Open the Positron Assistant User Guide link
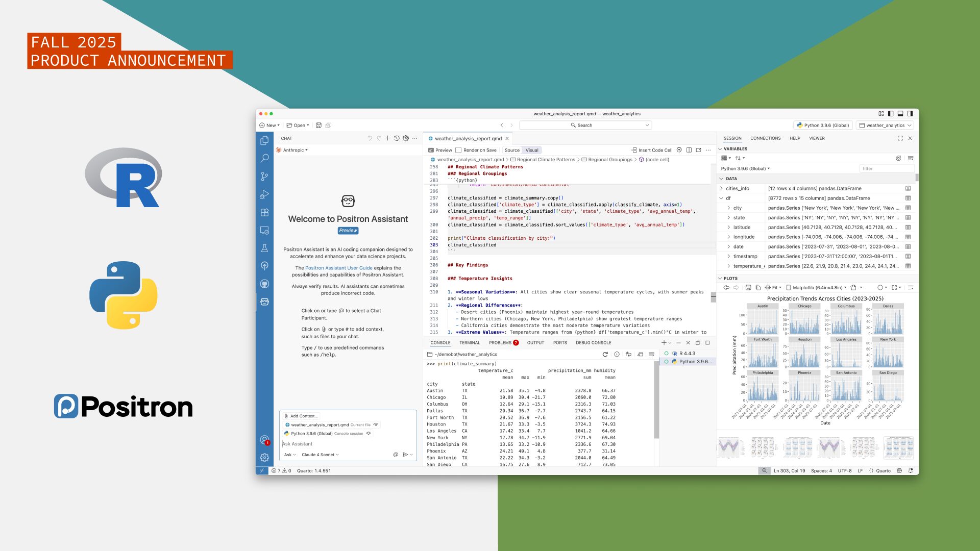Viewport: 980px width, 551px height. 338,268
